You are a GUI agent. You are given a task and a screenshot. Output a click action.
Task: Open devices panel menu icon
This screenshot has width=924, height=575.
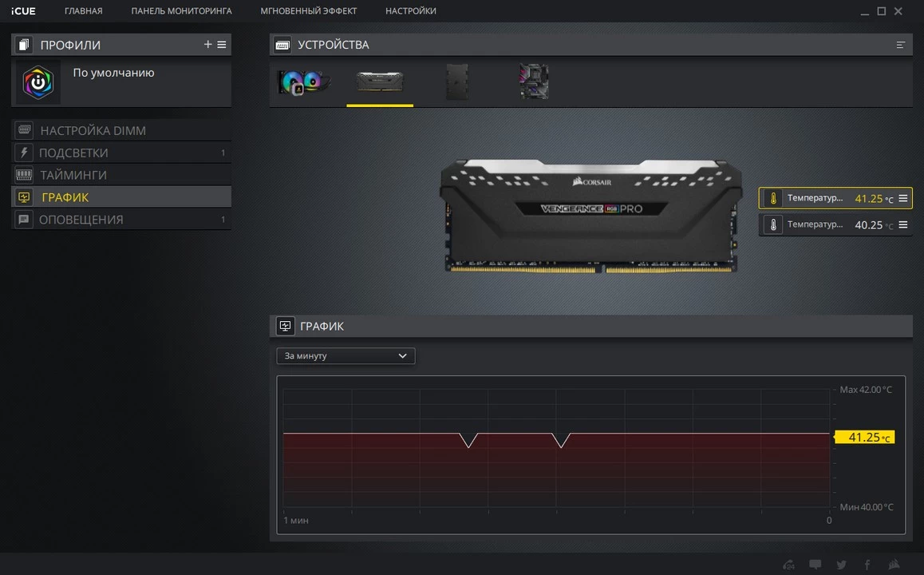click(x=900, y=45)
